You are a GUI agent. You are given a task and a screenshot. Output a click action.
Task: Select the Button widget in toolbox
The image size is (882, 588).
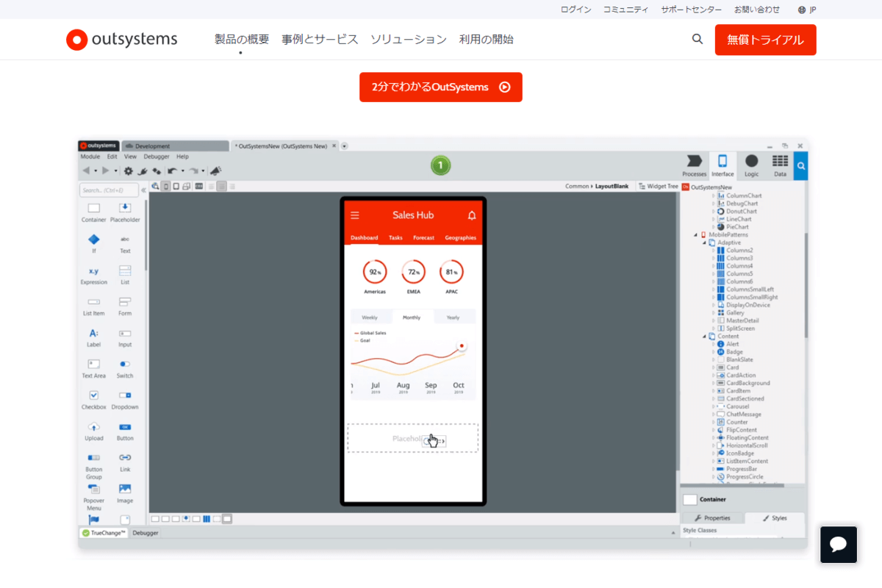pyautogui.click(x=125, y=431)
